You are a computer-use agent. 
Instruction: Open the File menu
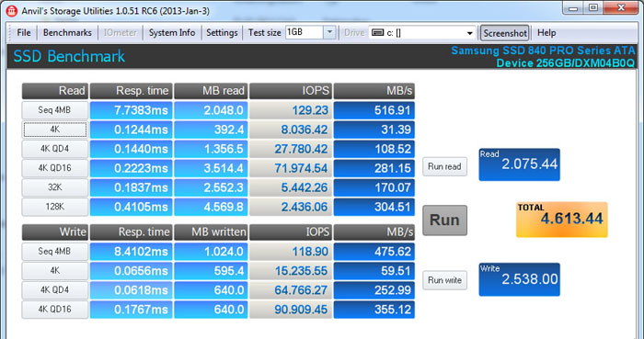tap(24, 33)
